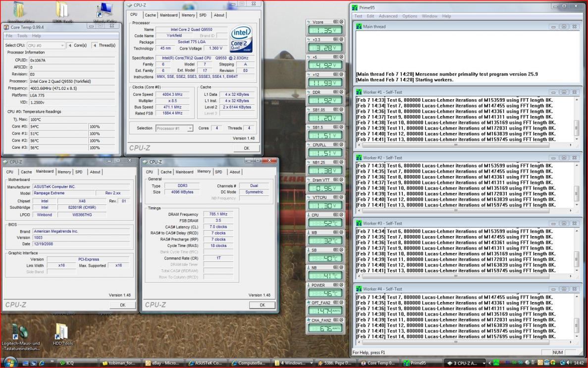Close the CPU temperature monitor widget
This screenshot has width=588, height=368.
(341, 214)
